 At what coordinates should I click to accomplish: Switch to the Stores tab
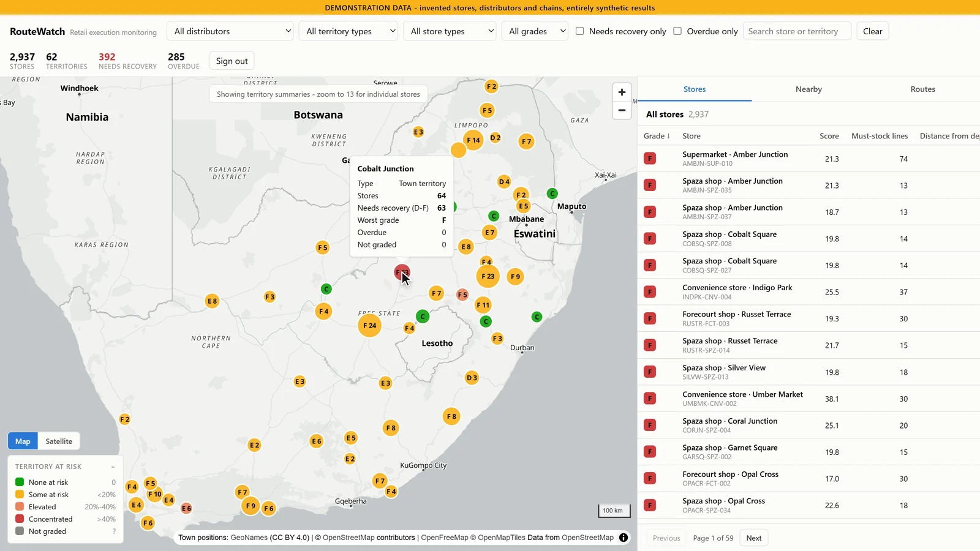coord(695,89)
